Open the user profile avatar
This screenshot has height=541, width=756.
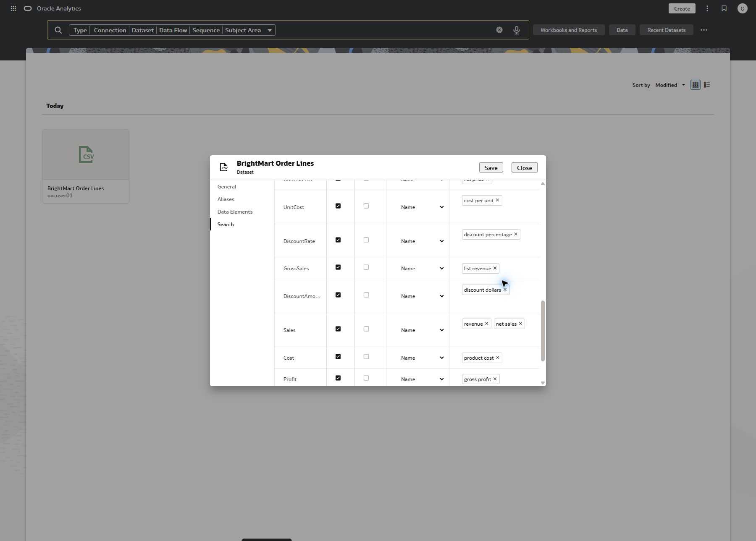[x=743, y=8]
